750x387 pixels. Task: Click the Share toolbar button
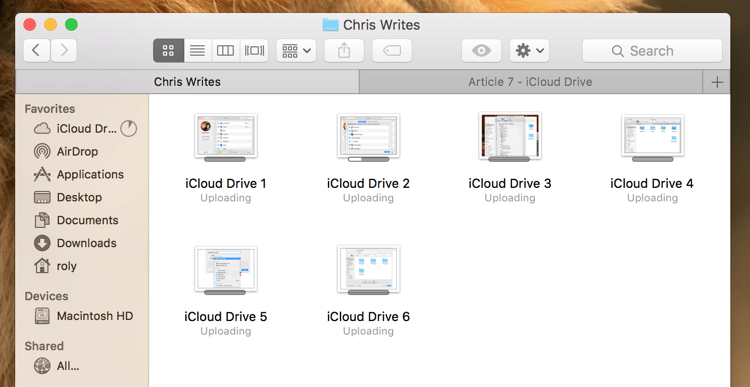pos(344,51)
